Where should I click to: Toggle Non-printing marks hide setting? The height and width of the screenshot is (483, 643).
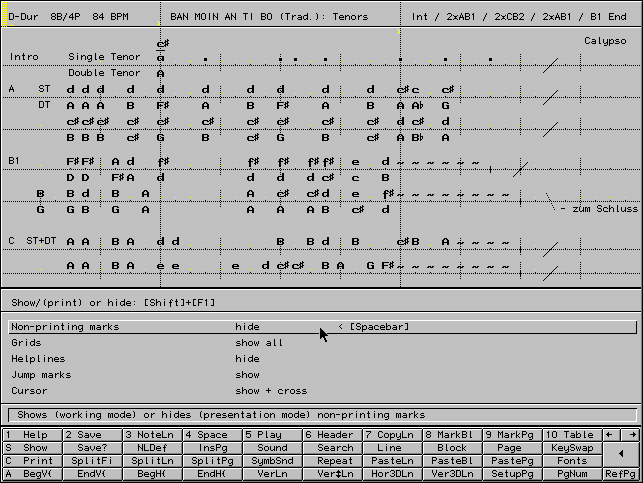(x=247, y=327)
